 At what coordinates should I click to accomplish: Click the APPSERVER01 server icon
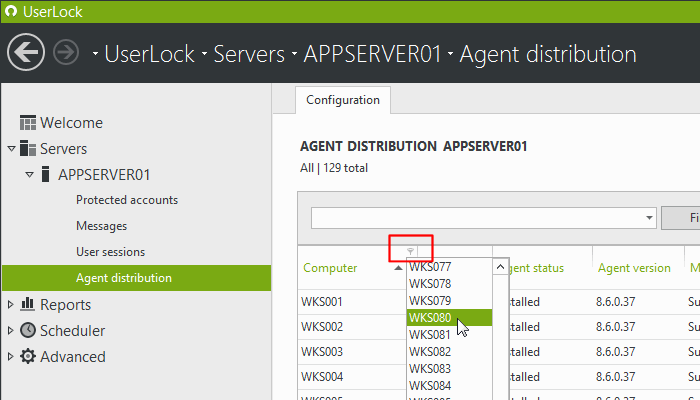(x=45, y=174)
